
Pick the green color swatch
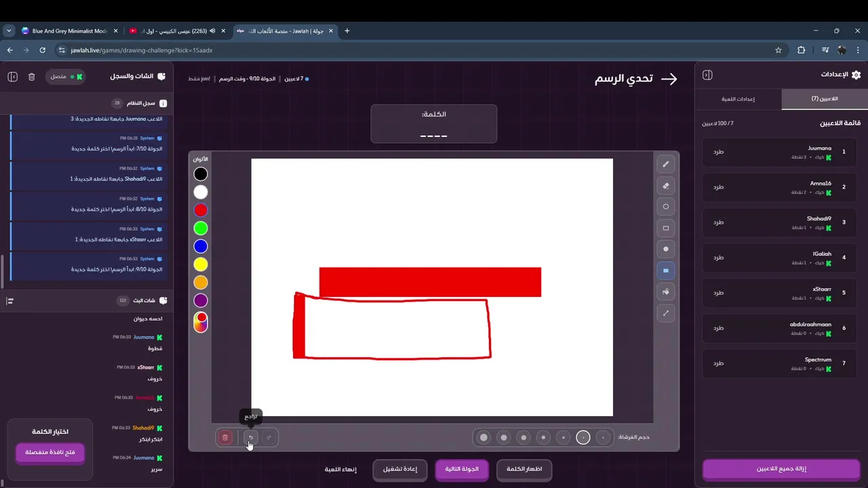click(x=201, y=228)
